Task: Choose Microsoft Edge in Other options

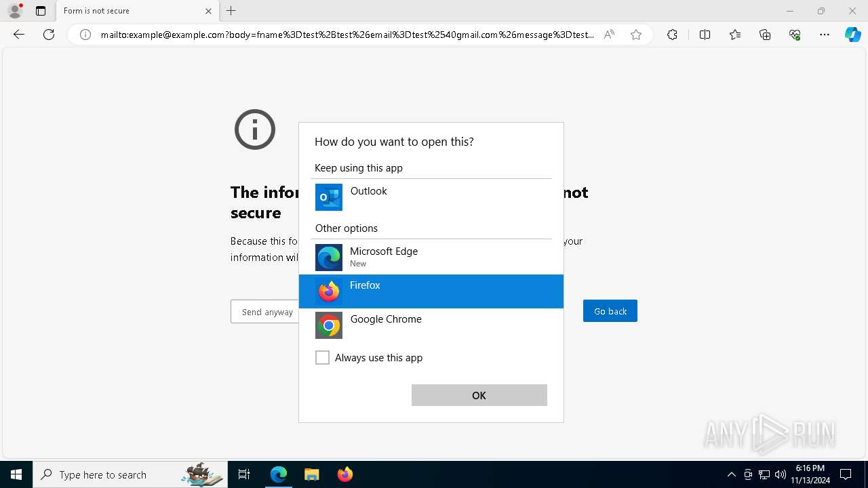Action: click(x=431, y=258)
